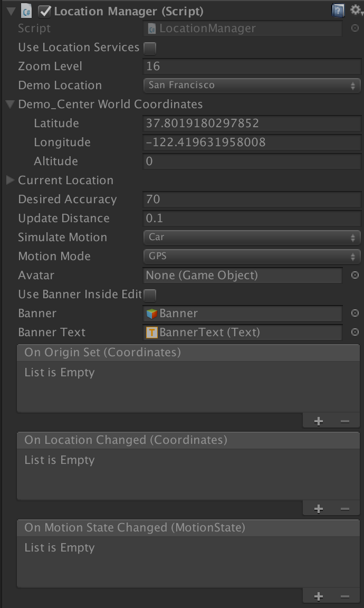Open the Demo Location dropdown
Image resolution: width=364 pixels, height=608 pixels.
252,85
